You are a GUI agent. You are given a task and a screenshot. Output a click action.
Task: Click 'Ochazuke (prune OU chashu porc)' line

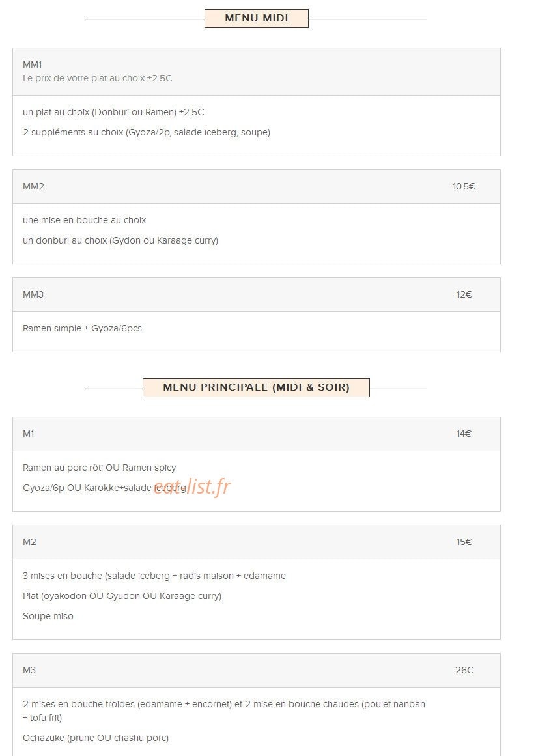click(x=96, y=738)
